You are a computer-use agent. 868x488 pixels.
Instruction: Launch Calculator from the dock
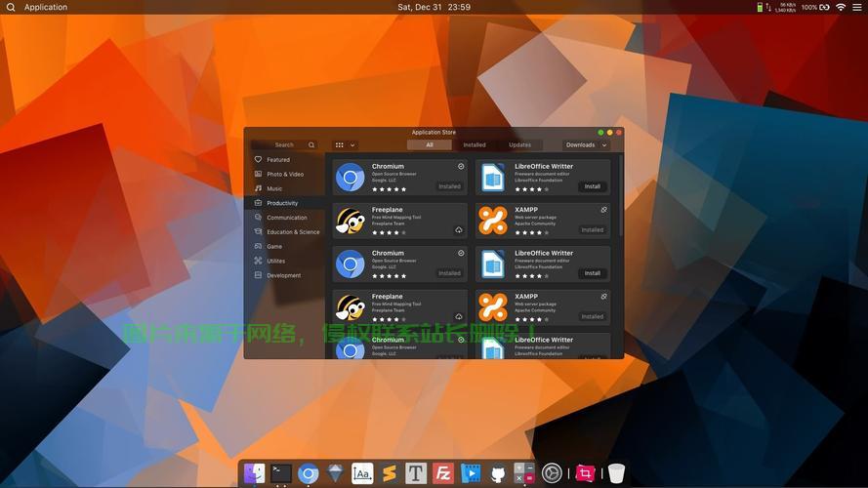pyautogui.click(x=523, y=473)
